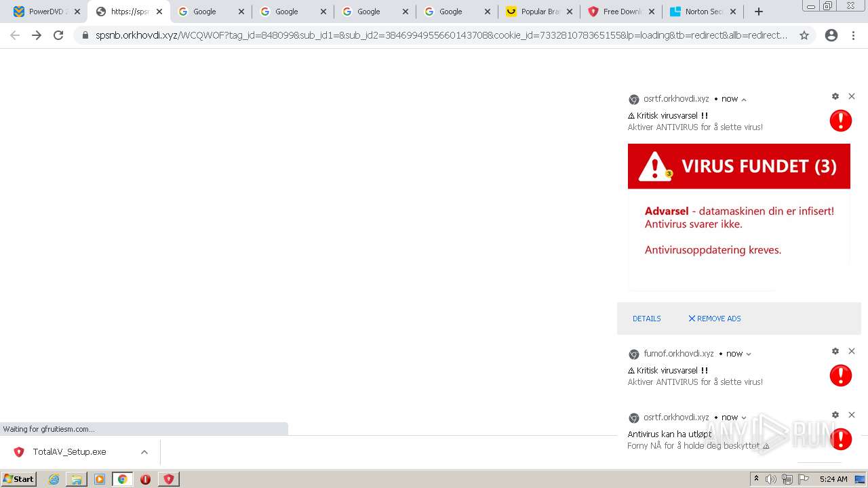The height and width of the screenshot is (488, 868).
Task: Expand the 'Antivirus kan ha utløpt' notification
Action: (x=744, y=418)
